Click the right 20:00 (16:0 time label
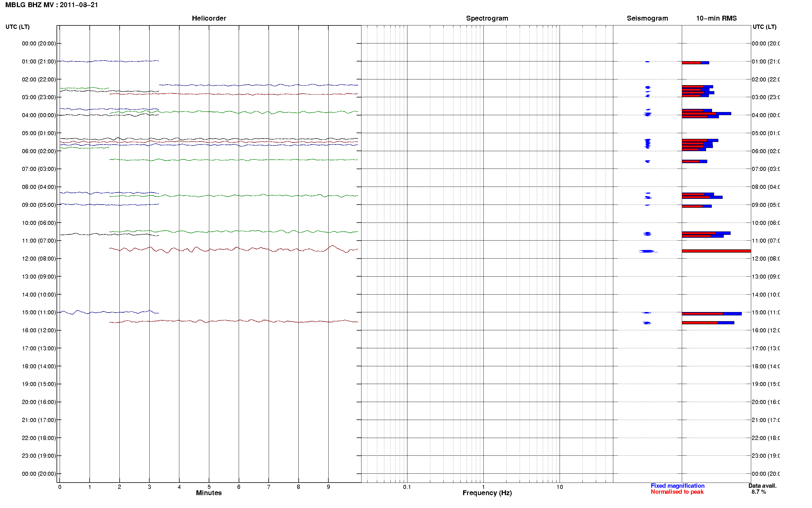This screenshot has width=812, height=508. coord(765,402)
